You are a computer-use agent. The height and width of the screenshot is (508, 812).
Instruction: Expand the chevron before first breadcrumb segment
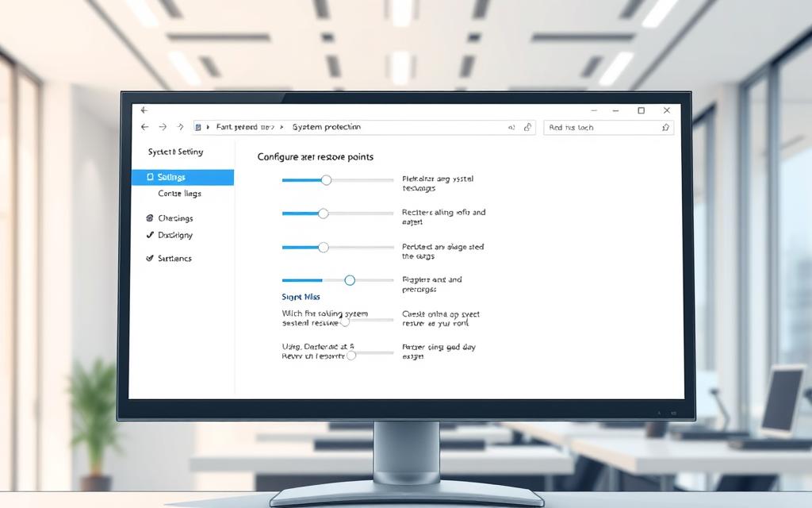[208, 127]
